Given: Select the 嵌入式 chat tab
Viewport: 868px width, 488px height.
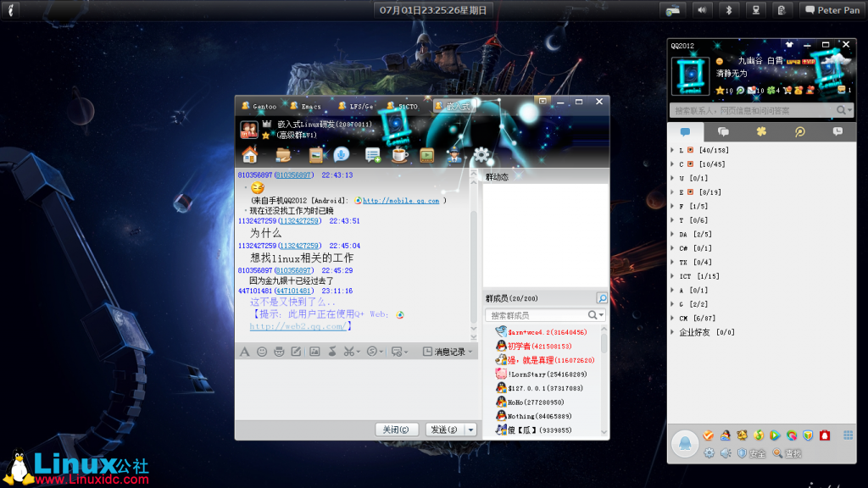Looking at the screenshot, I should point(453,106).
